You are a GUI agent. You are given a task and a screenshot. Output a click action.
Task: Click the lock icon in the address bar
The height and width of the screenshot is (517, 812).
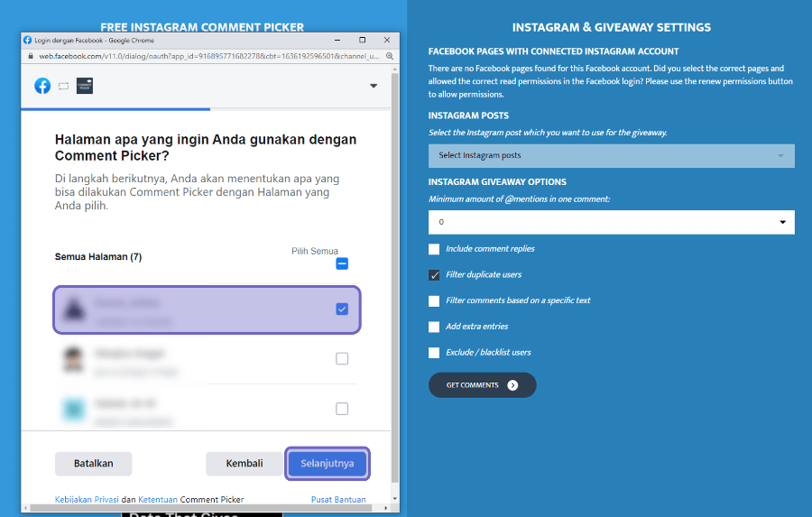click(31, 56)
